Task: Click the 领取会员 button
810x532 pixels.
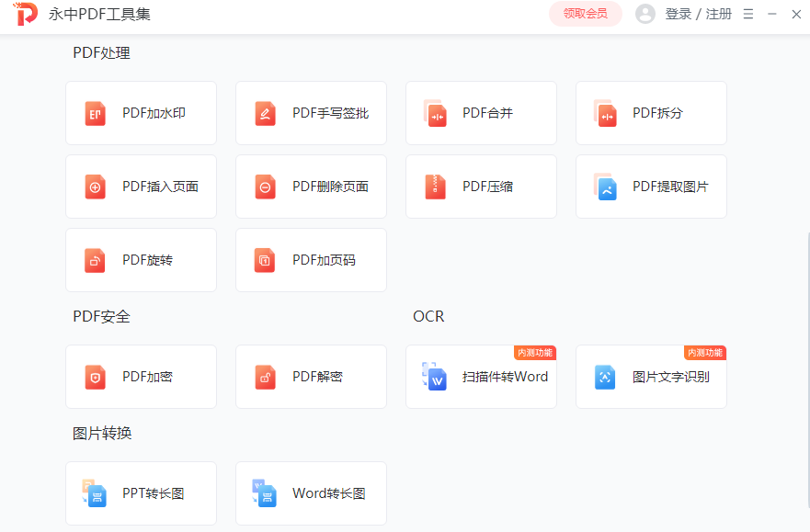Action: [586, 14]
